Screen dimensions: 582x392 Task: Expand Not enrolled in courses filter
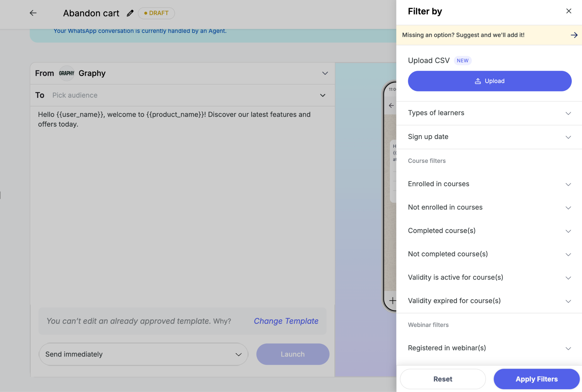click(489, 207)
